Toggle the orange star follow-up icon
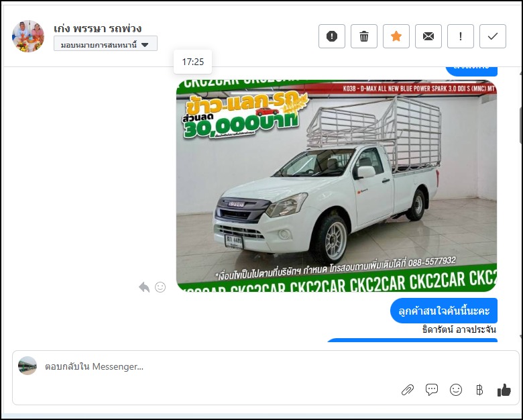 coord(396,36)
